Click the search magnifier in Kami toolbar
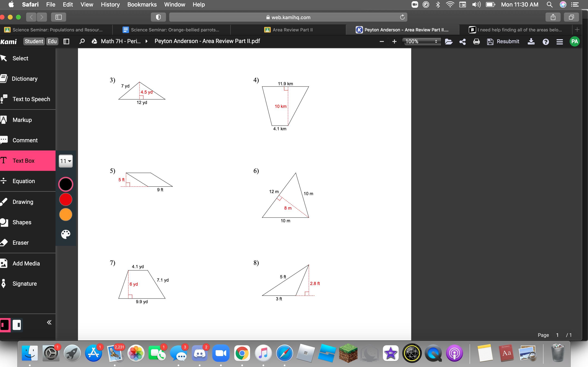Viewport: 588px width, 367px height. 82,42
